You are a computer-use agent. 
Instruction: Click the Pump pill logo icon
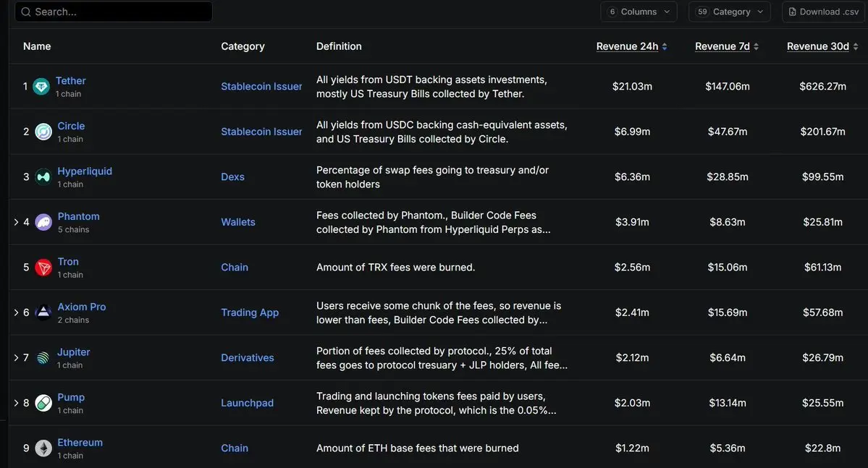[x=43, y=403]
